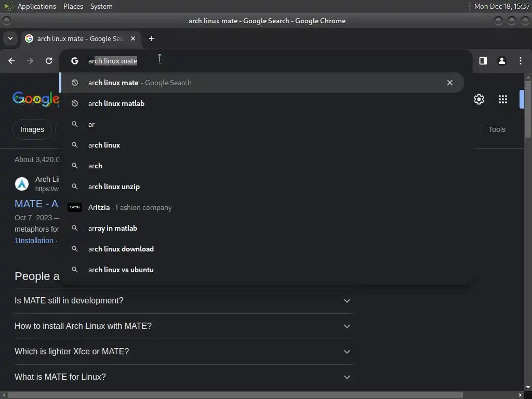Click the Google doodle logo
The height and width of the screenshot is (399, 532).
click(x=36, y=99)
